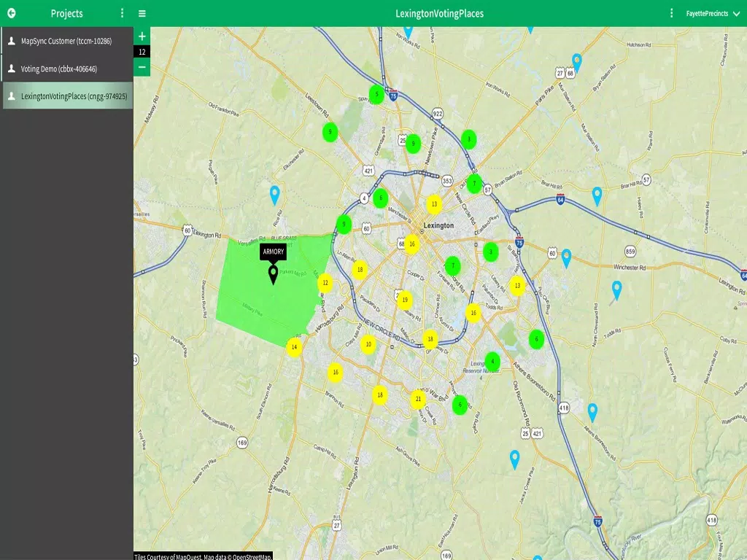
Task: Expand the FayettePrecincts layer dropdown
Action: tap(713, 13)
